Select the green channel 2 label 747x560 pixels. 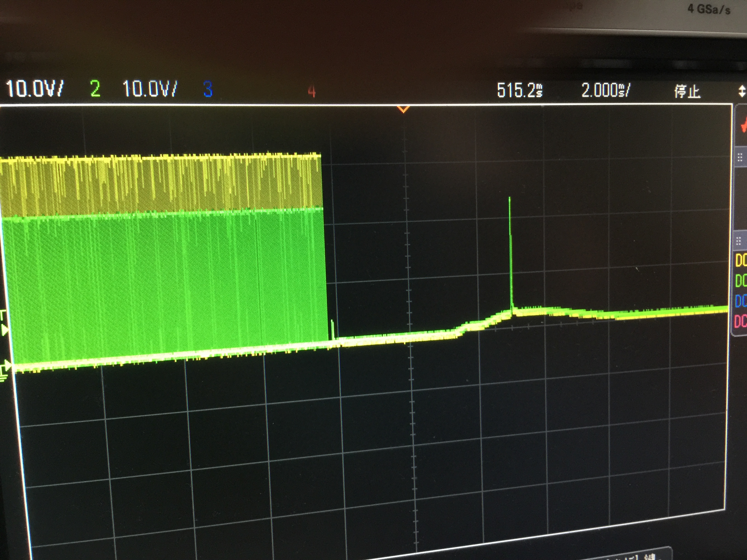95,89
